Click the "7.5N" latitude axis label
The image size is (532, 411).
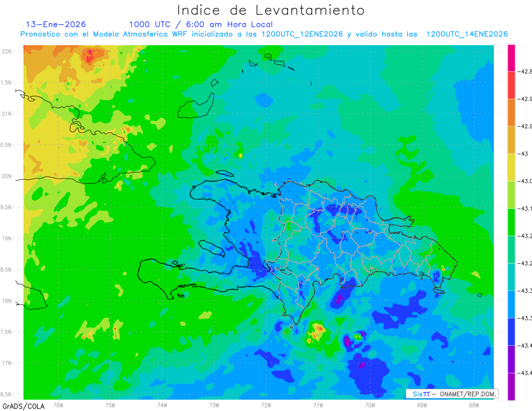pyautogui.click(x=7, y=332)
